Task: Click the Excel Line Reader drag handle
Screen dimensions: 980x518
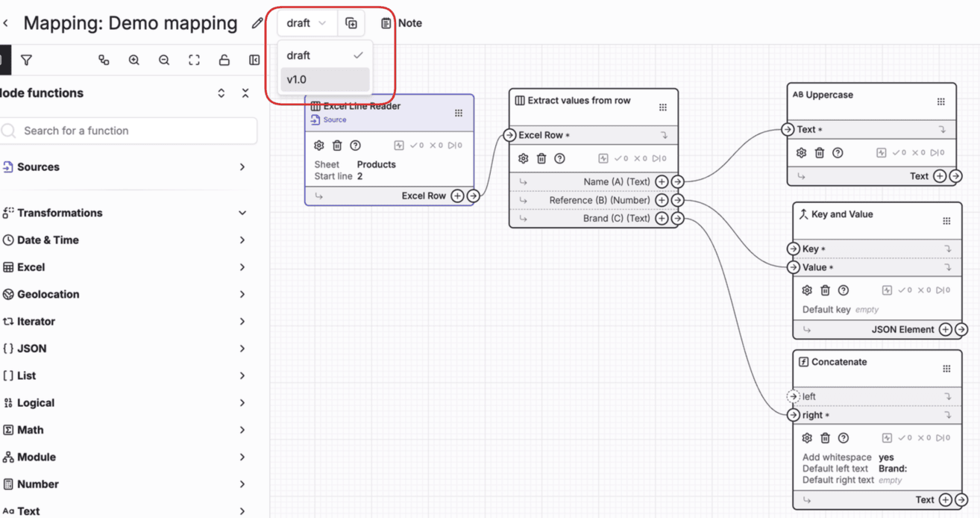Action: tap(459, 113)
